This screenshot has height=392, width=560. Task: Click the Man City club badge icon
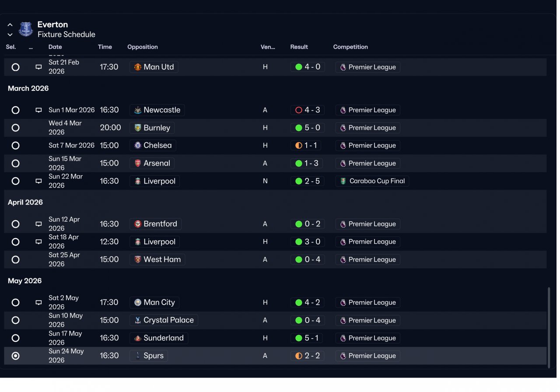point(138,302)
